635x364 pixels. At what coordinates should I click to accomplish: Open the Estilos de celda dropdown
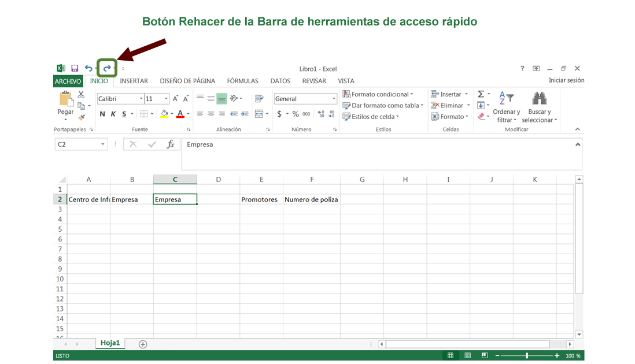(371, 117)
